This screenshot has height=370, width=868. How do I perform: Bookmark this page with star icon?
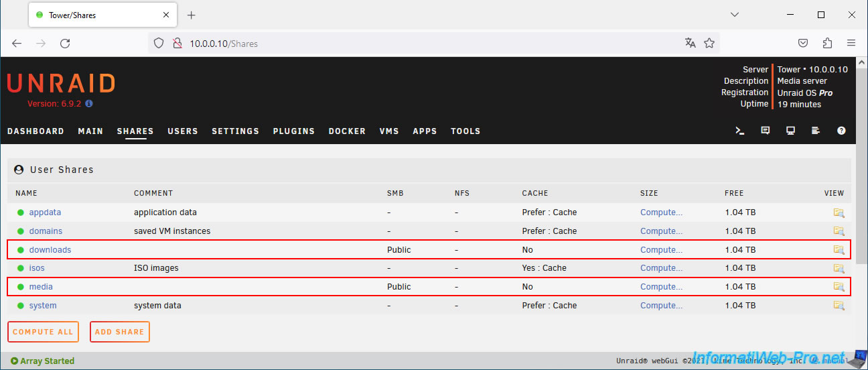pyautogui.click(x=709, y=43)
